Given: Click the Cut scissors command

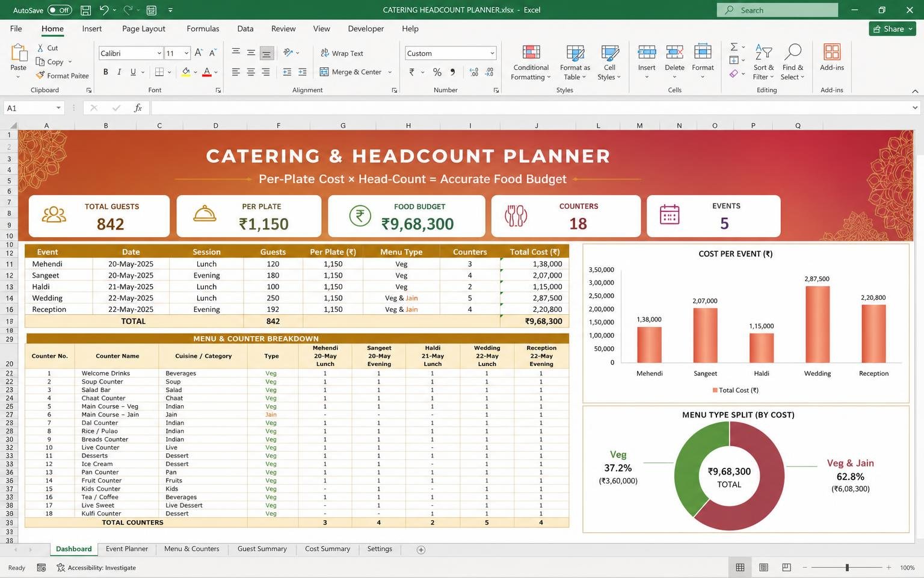Looking at the screenshot, I should [47, 48].
